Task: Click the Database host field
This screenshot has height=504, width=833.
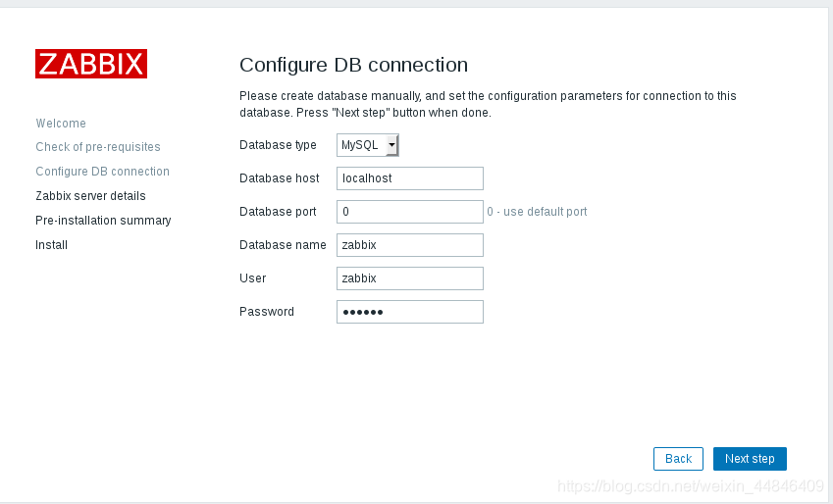Action: (409, 178)
